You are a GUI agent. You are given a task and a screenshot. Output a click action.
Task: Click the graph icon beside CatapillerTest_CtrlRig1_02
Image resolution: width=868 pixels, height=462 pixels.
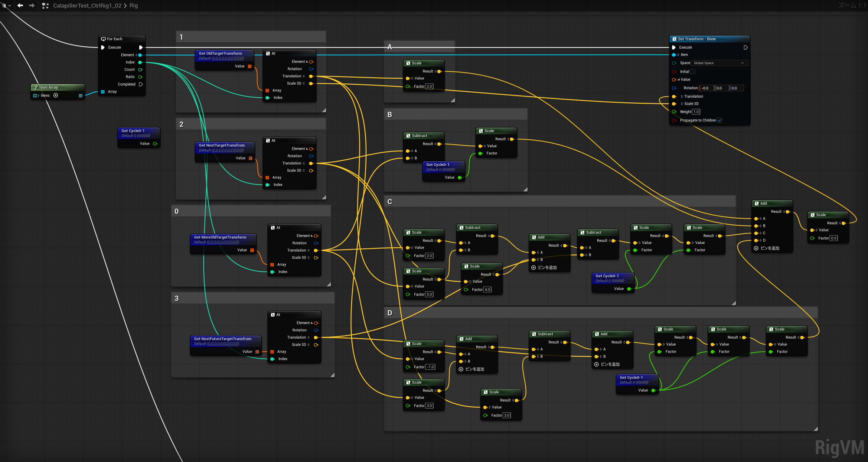click(x=45, y=6)
